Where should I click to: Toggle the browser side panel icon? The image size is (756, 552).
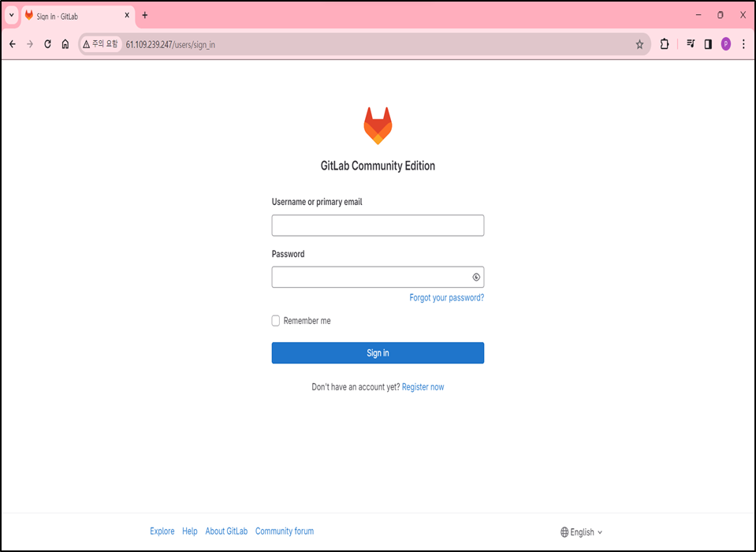click(708, 44)
